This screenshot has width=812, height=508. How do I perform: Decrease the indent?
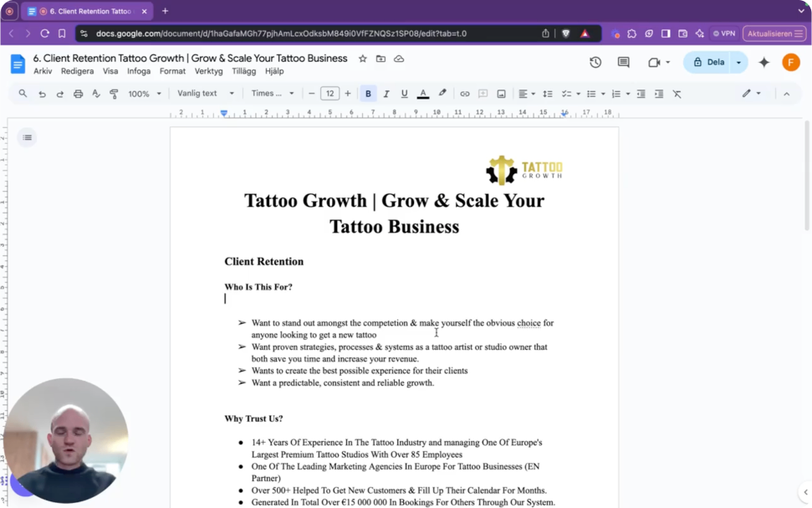641,94
